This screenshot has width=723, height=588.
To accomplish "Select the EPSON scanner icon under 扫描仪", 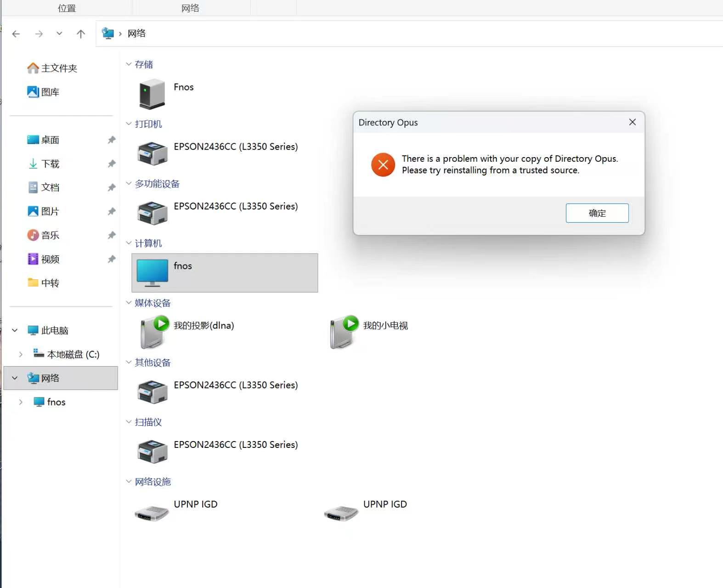I will point(153,452).
